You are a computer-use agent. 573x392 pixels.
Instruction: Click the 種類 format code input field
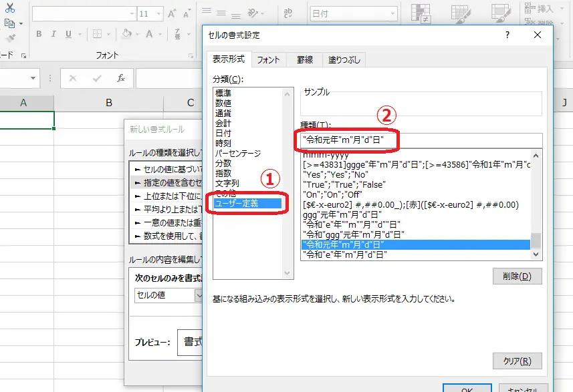pyautogui.click(x=421, y=140)
